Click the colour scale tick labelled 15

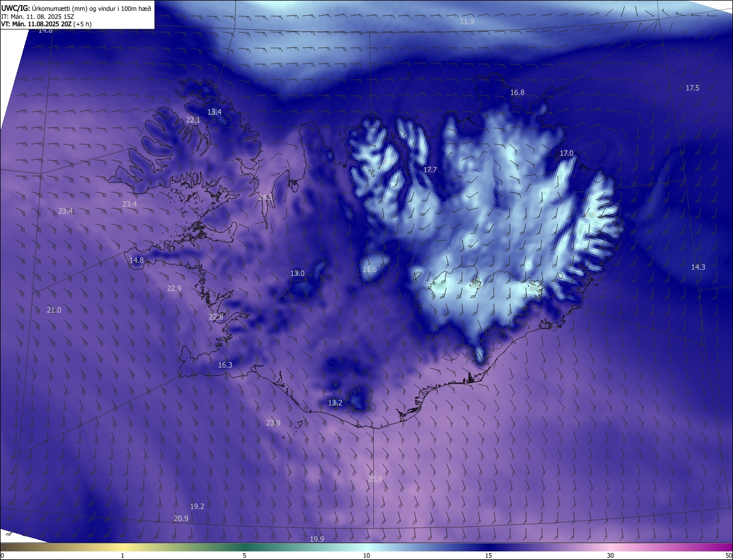[488, 555]
